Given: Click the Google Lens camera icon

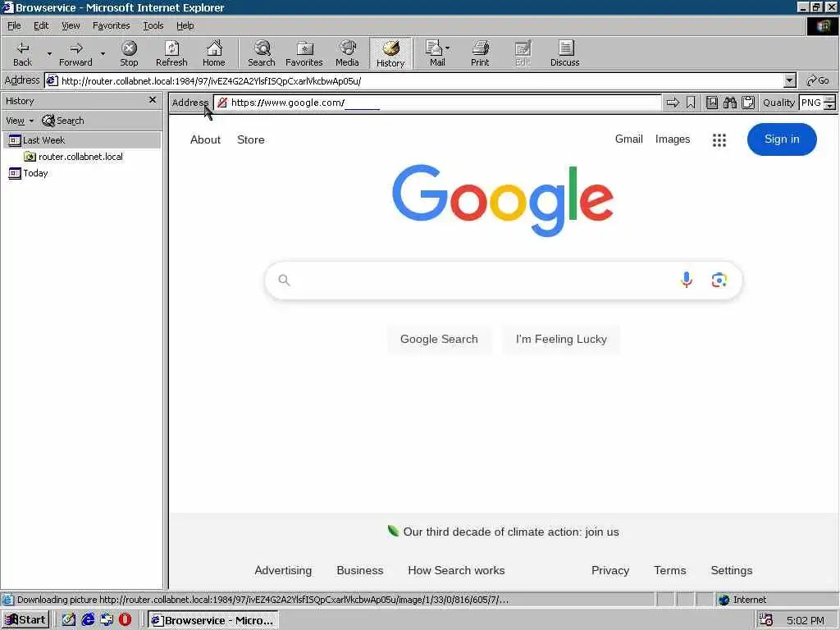Looking at the screenshot, I should [x=719, y=280].
